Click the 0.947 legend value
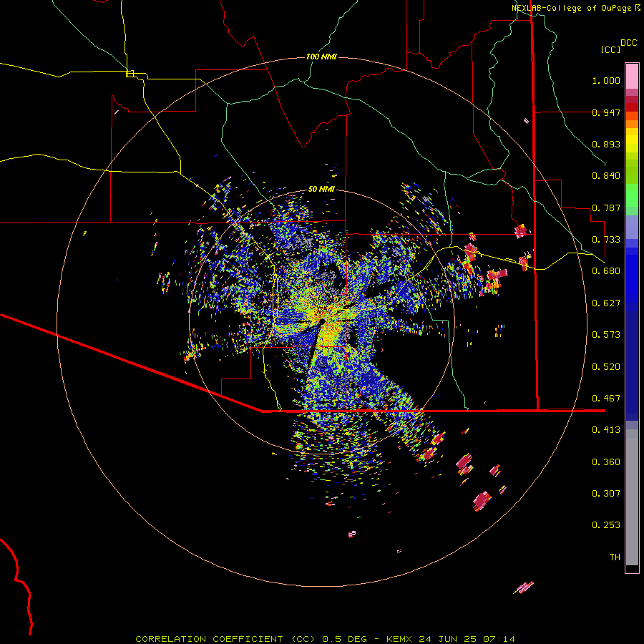 pyautogui.click(x=606, y=112)
